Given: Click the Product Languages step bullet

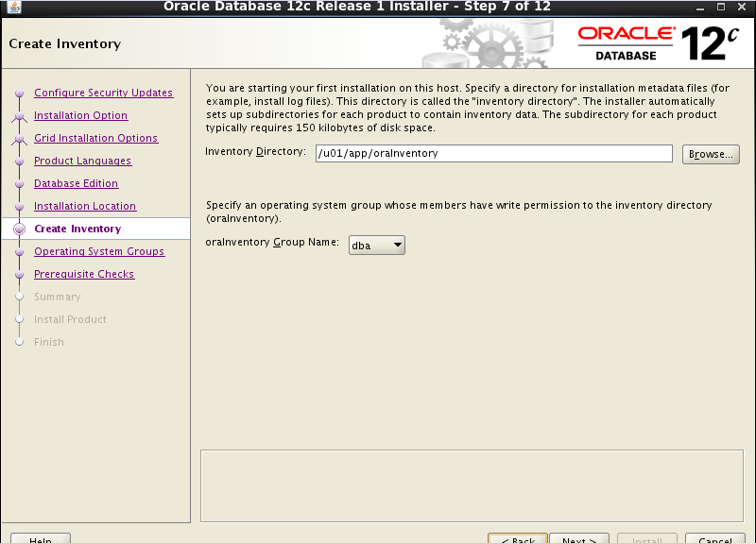Looking at the screenshot, I should pos(19,161).
